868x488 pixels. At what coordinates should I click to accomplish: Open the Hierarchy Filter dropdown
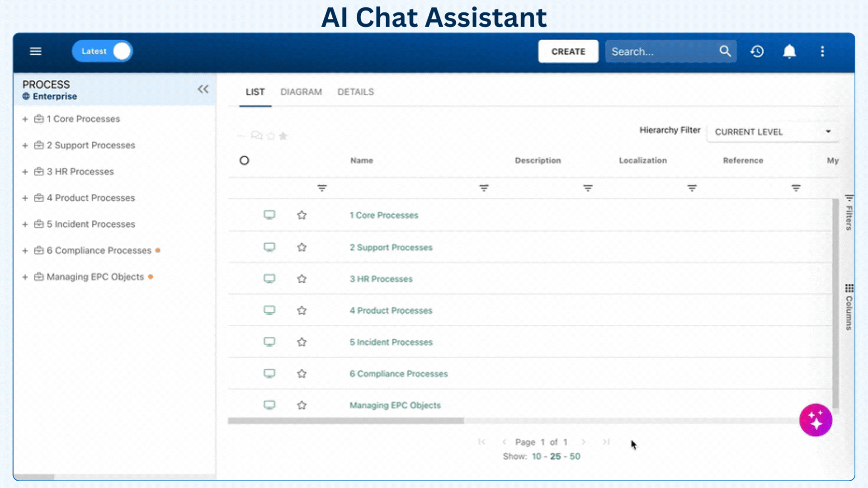click(x=773, y=132)
